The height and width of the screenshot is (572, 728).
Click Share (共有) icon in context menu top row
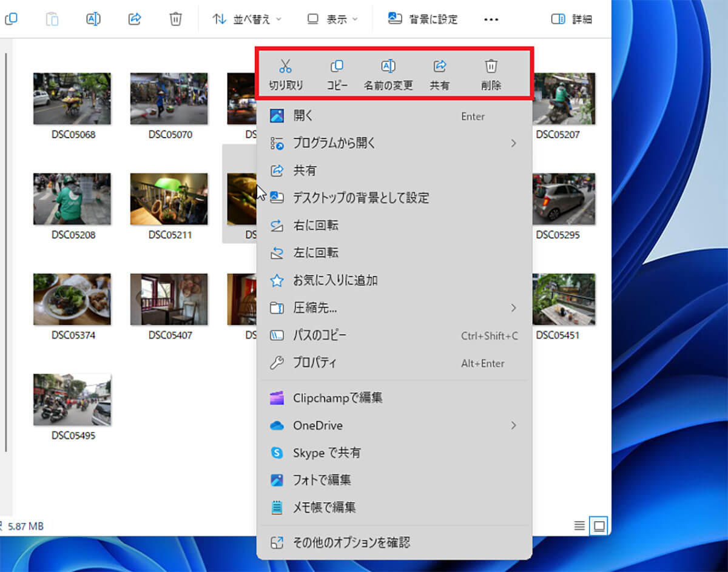point(440,66)
